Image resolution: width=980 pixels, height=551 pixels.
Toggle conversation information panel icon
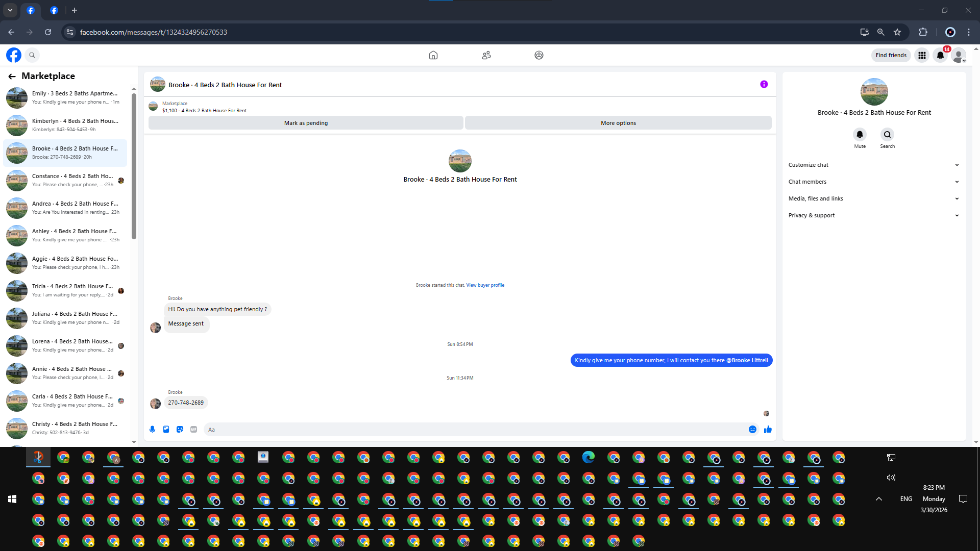point(764,85)
